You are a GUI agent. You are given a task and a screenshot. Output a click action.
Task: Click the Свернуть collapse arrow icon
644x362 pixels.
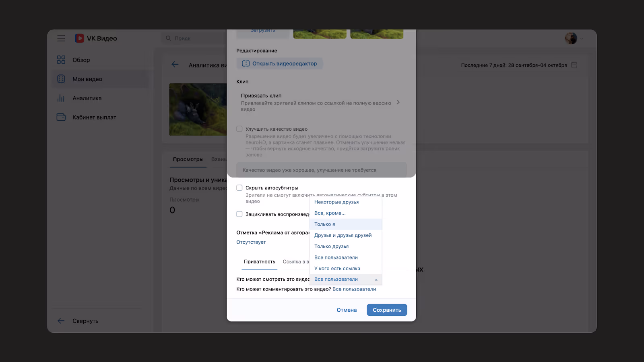[61, 321]
